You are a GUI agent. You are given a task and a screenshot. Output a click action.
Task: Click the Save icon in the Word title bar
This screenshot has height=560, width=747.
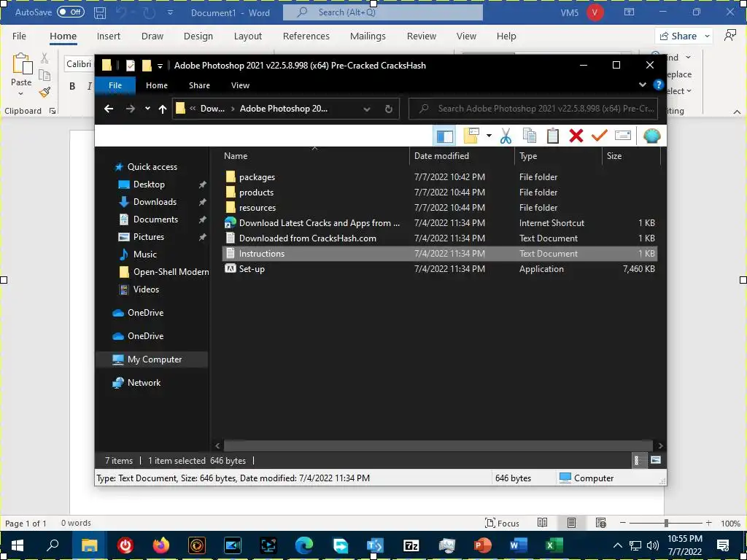coord(99,12)
